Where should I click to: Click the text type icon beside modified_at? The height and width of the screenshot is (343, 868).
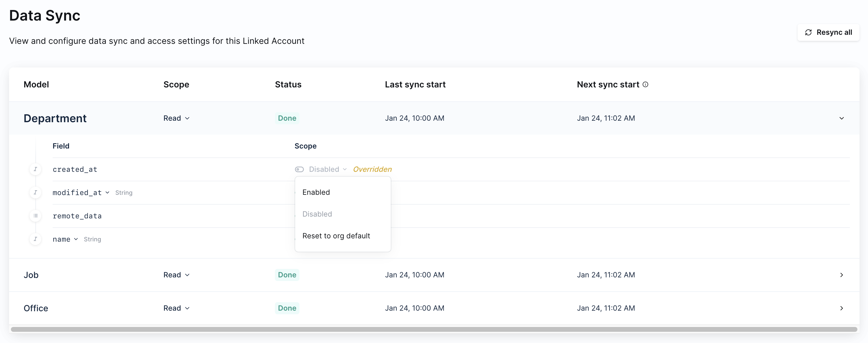pos(35,192)
